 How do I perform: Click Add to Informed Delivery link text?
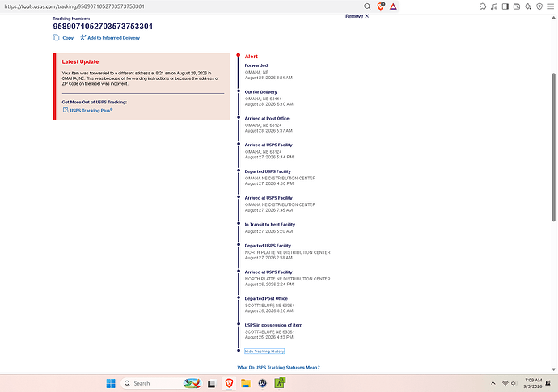coord(113,38)
